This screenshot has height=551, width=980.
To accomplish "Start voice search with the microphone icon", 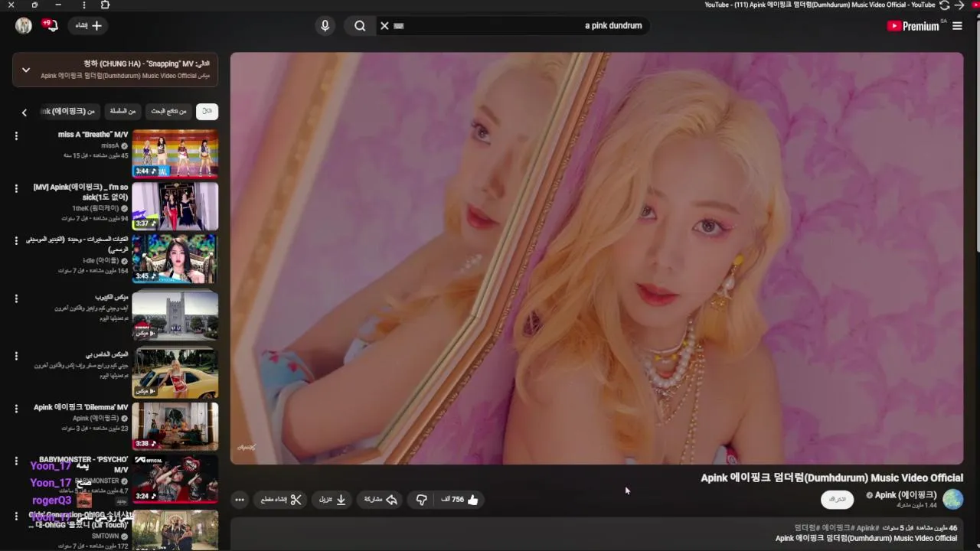I will coord(325,26).
